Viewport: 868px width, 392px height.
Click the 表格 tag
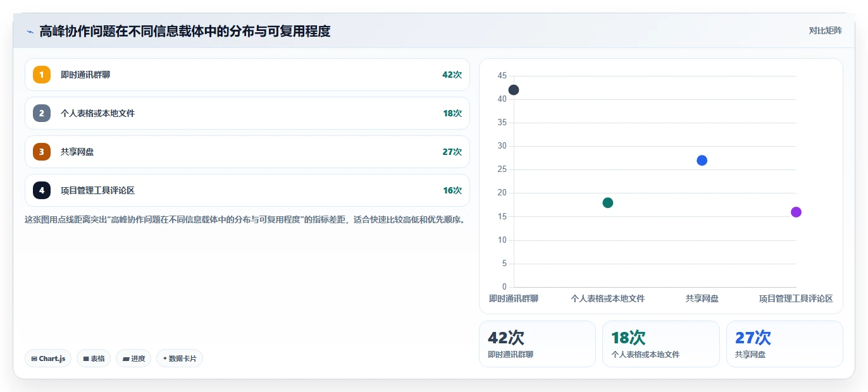click(94, 358)
